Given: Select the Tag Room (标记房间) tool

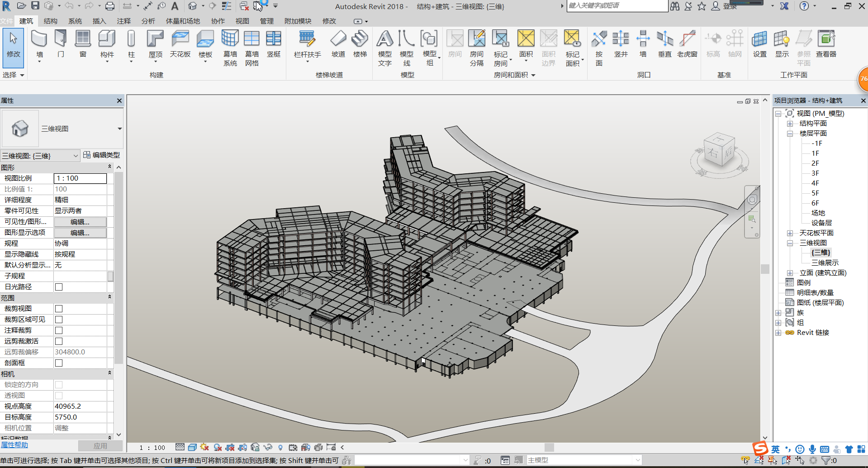Looking at the screenshot, I should point(501,48).
